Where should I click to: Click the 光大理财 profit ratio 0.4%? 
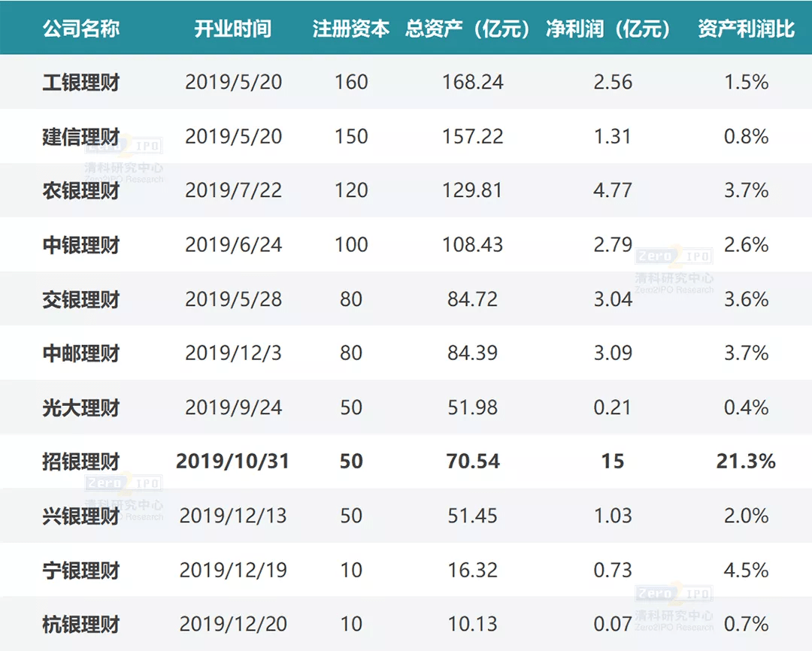(x=744, y=407)
